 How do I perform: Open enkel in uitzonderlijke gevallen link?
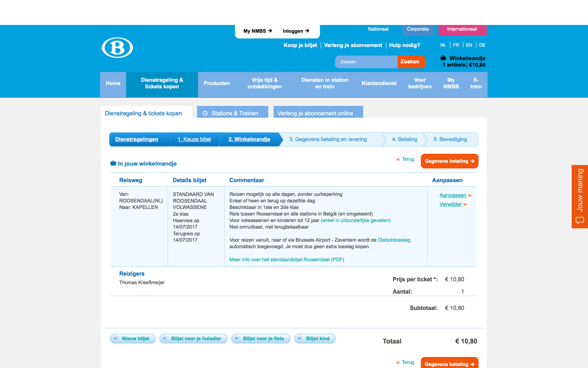pyautogui.click(x=356, y=220)
